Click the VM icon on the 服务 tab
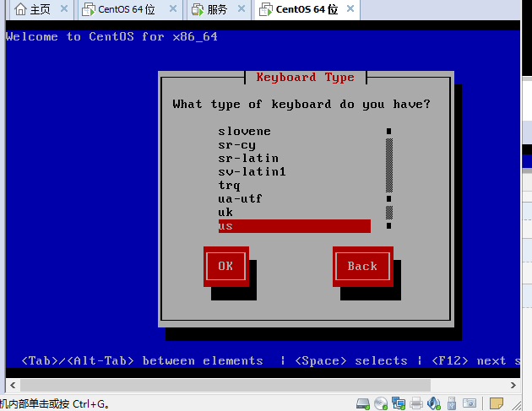This screenshot has width=532, height=411. (x=198, y=9)
